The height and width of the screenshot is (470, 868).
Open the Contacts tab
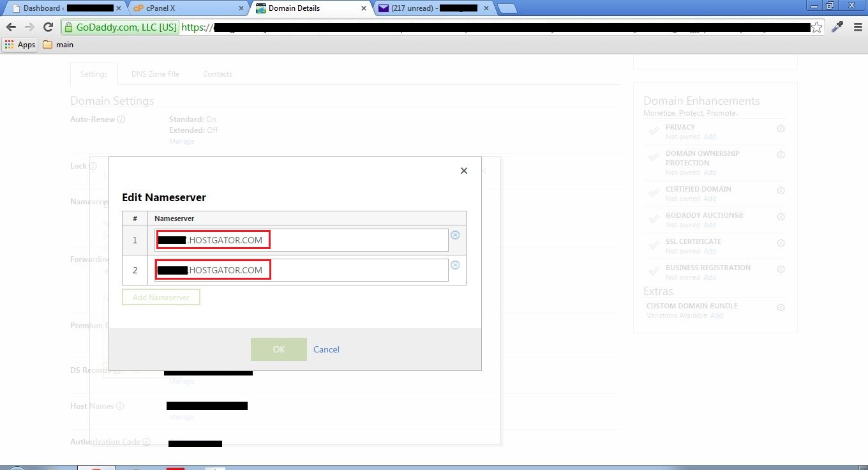(x=218, y=74)
